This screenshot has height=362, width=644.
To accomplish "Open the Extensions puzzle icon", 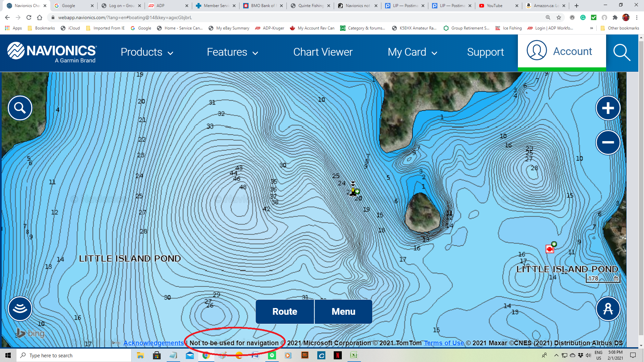I will tap(615, 17).
